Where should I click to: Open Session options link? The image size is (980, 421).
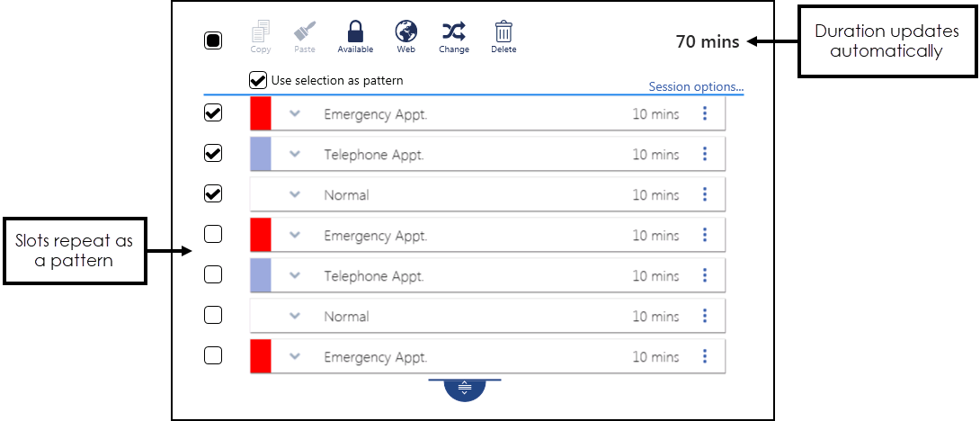coord(696,87)
